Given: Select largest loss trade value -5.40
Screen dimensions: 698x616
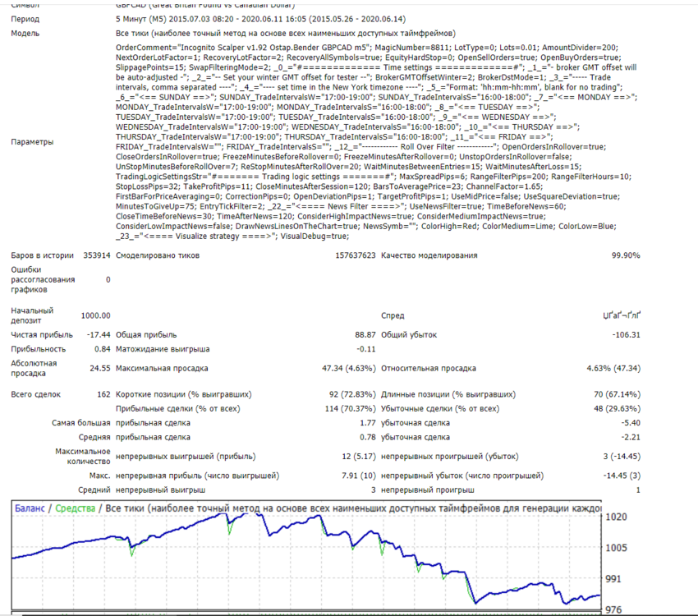Looking at the screenshot, I should [x=631, y=423].
